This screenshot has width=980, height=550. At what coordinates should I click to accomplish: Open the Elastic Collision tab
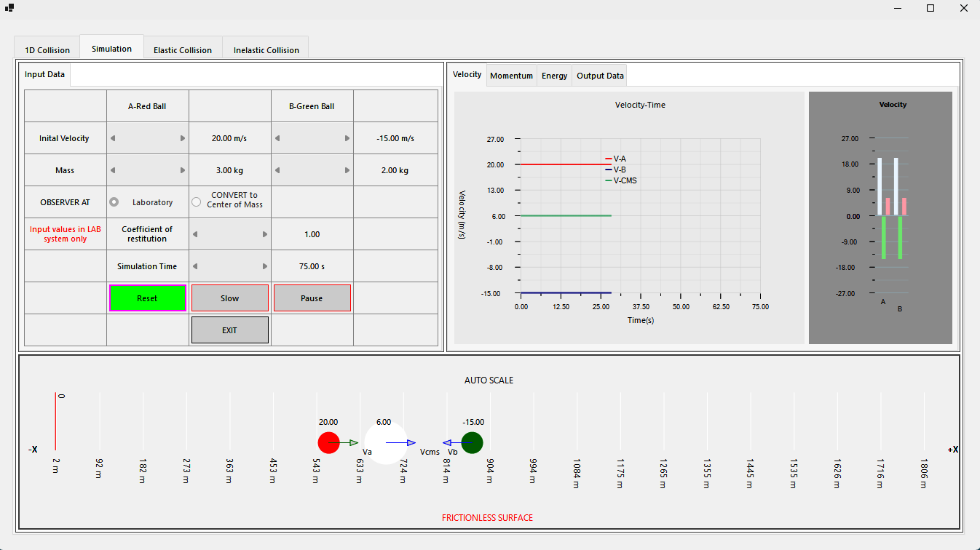click(183, 50)
